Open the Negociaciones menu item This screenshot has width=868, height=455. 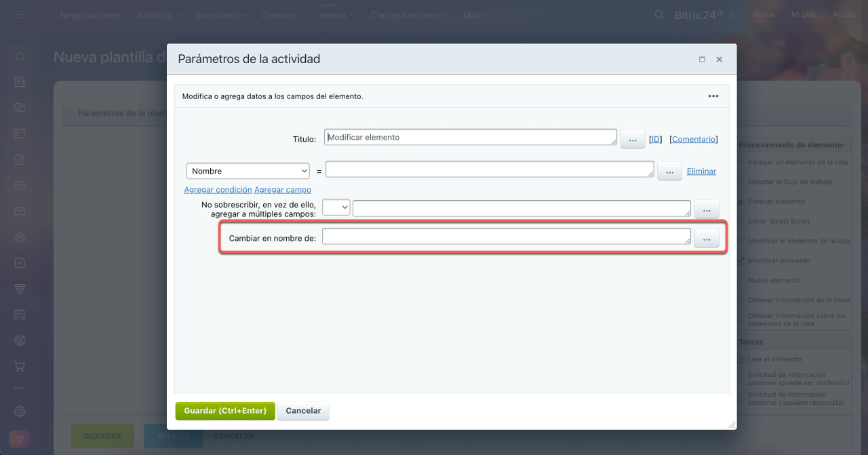(x=91, y=15)
